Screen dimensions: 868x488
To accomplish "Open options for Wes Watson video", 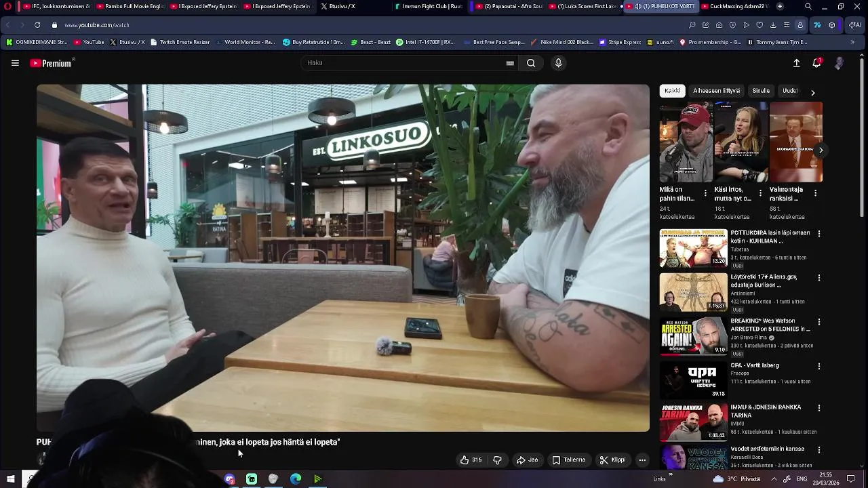I will [x=819, y=322].
